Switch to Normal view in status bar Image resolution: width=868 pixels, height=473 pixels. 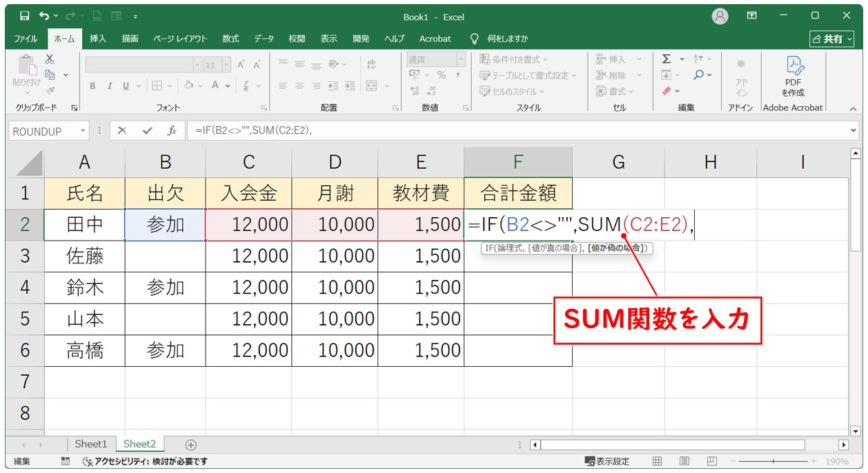[658, 461]
